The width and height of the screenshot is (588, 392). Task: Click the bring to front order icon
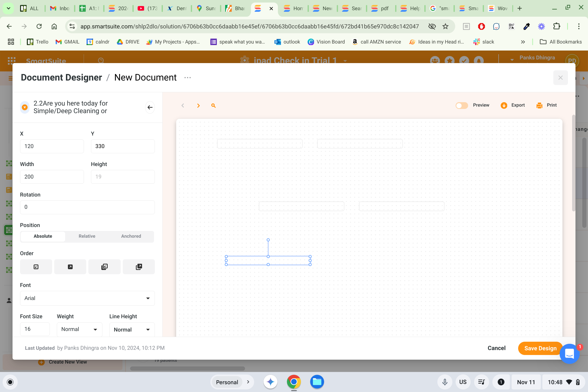pos(139,267)
